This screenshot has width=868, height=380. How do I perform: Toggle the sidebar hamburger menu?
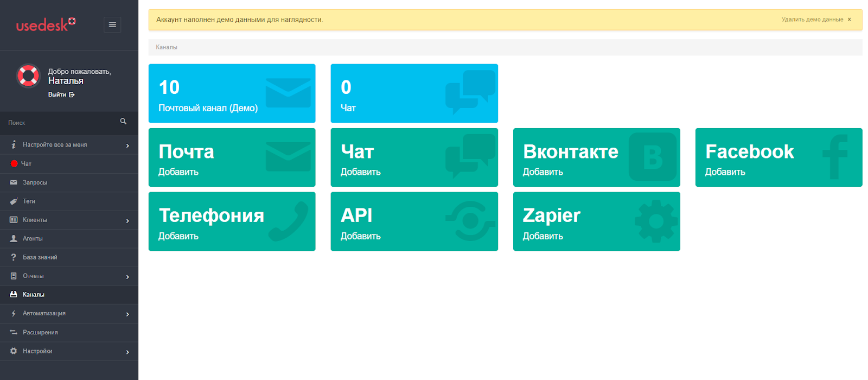coord(112,24)
